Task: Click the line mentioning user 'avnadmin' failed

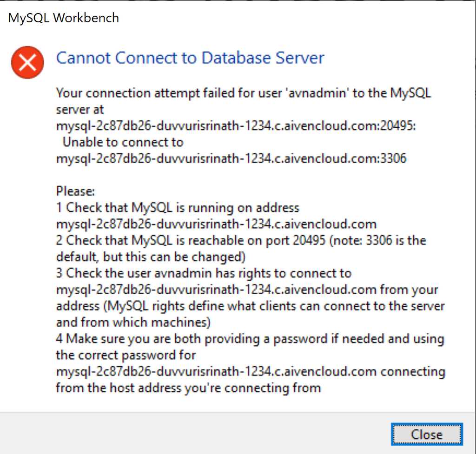Action: coord(244,93)
